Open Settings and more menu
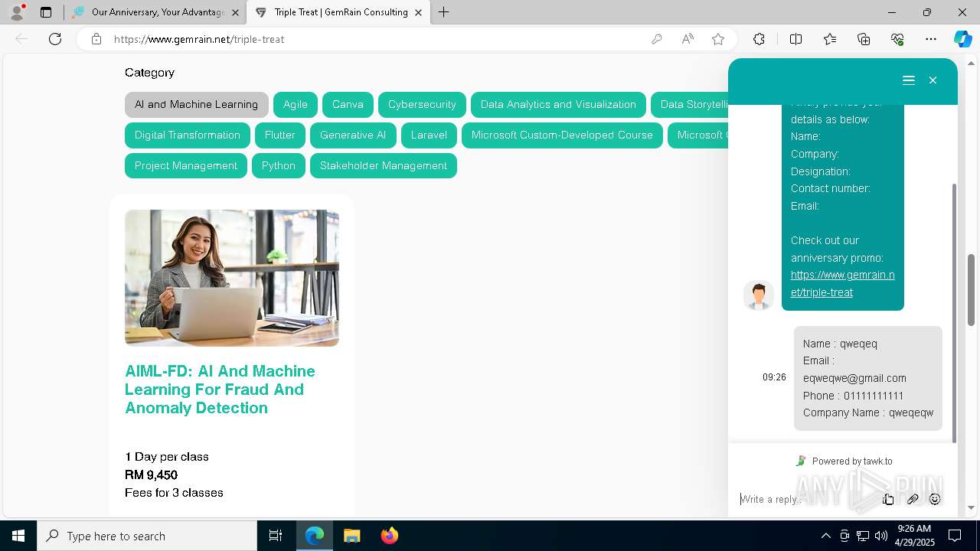The image size is (980, 551). pos(931,39)
